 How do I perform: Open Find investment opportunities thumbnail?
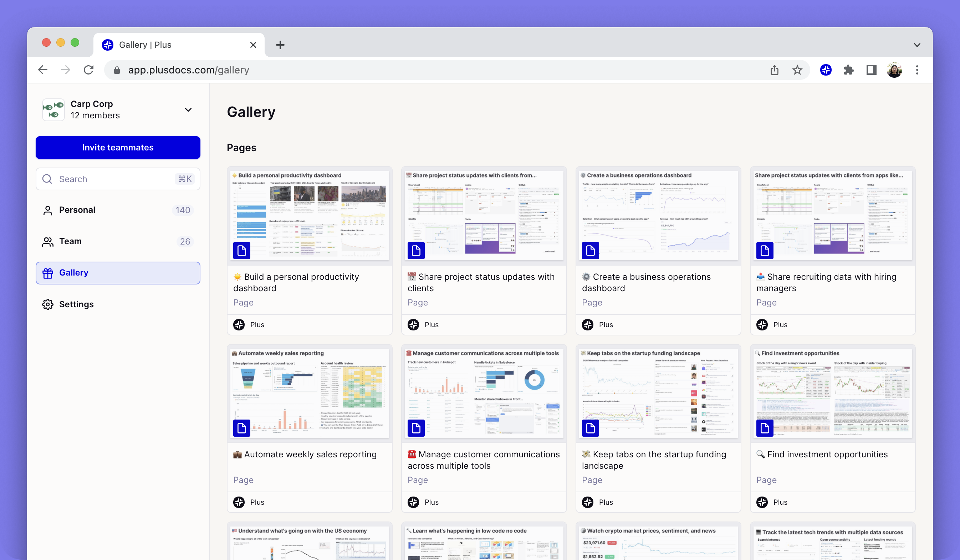pyautogui.click(x=833, y=393)
